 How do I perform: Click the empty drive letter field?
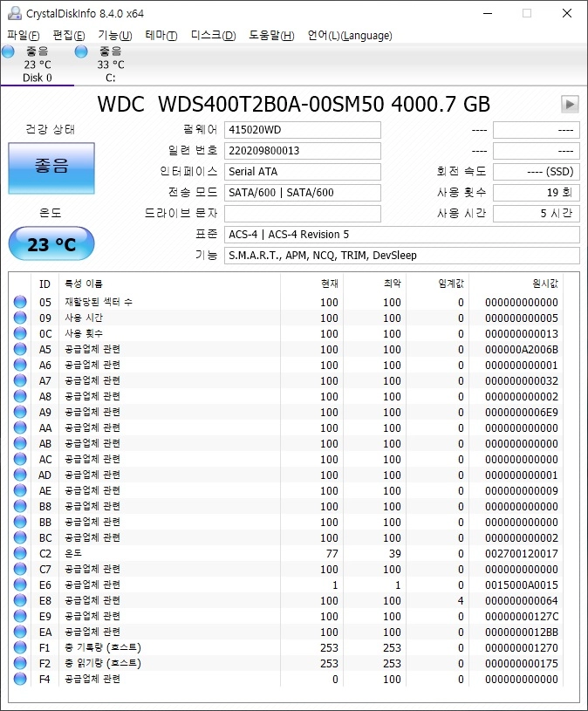(303, 214)
